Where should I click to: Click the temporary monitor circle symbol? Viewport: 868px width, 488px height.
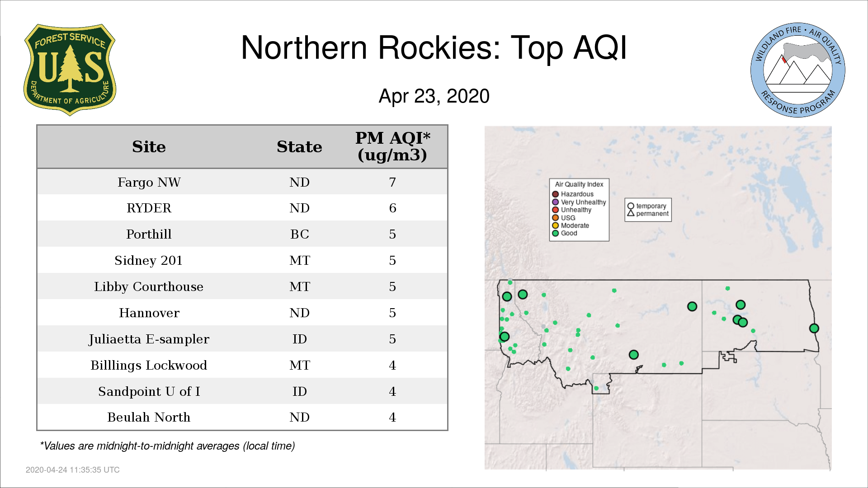click(631, 206)
